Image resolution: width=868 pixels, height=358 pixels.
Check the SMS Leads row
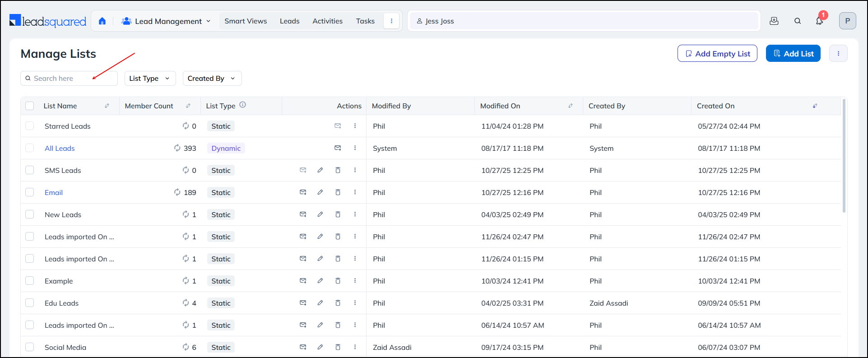point(30,170)
